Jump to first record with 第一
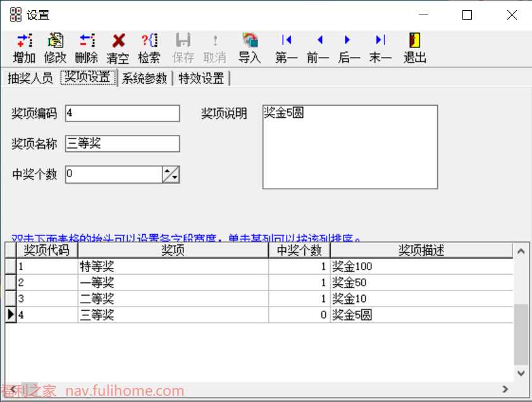532x402 pixels. [x=287, y=42]
